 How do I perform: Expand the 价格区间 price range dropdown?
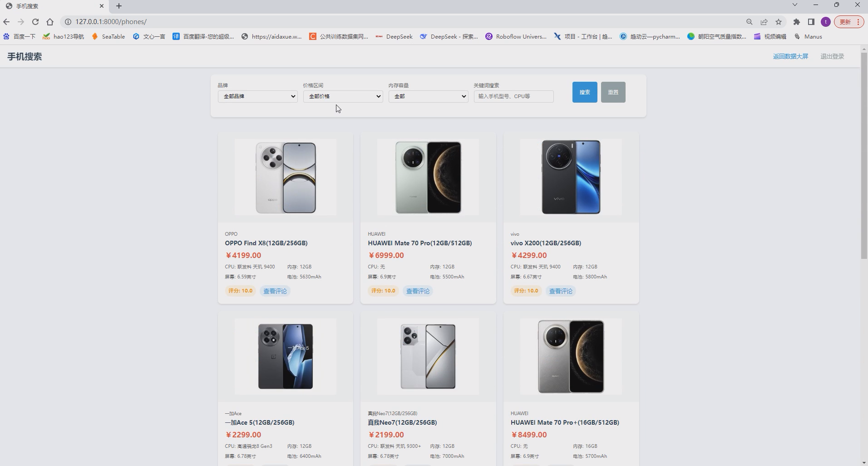pos(343,96)
